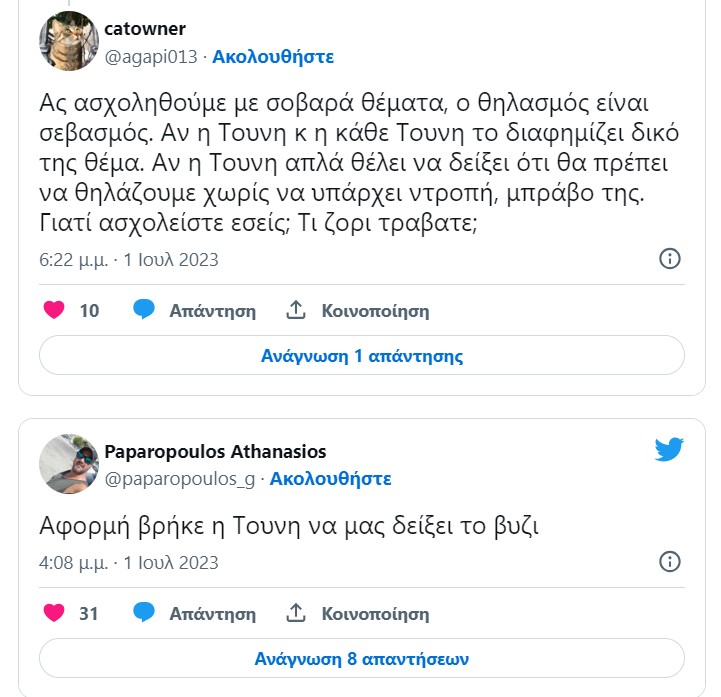Screen dimensions: 721x697
Task: Click the Paparopoulos Athanasios avatar photo
Action: point(68,464)
